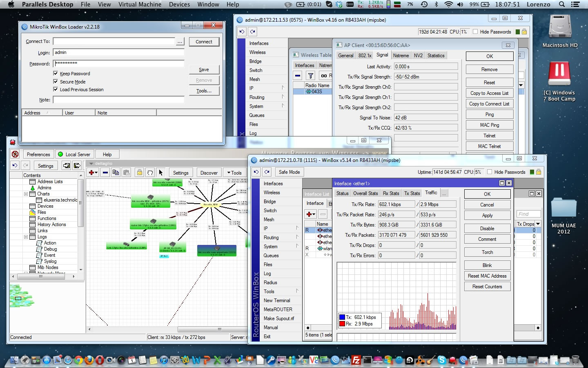
Task: Click the padlock lock icon in map toolbar
Action: coord(139,173)
